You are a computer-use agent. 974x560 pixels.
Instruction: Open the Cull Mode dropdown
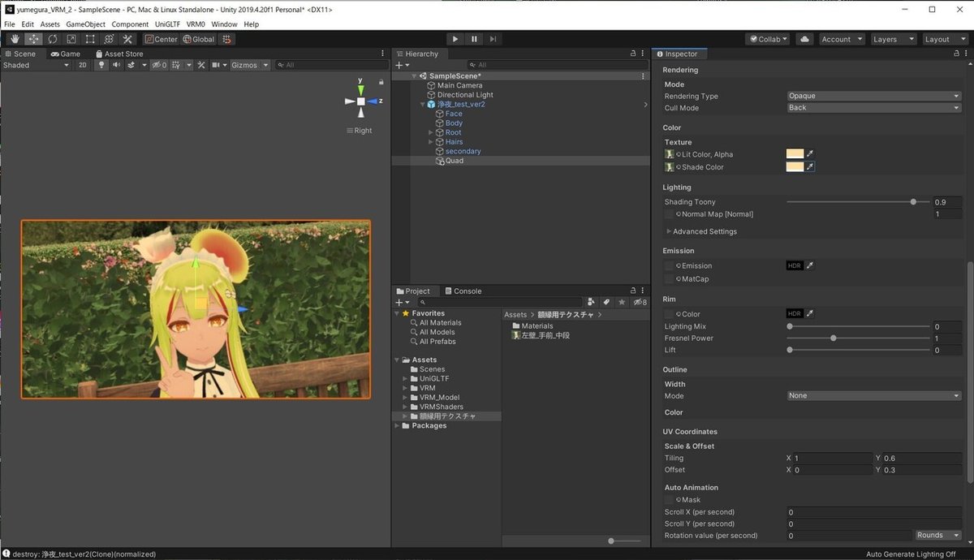click(x=874, y=108)
